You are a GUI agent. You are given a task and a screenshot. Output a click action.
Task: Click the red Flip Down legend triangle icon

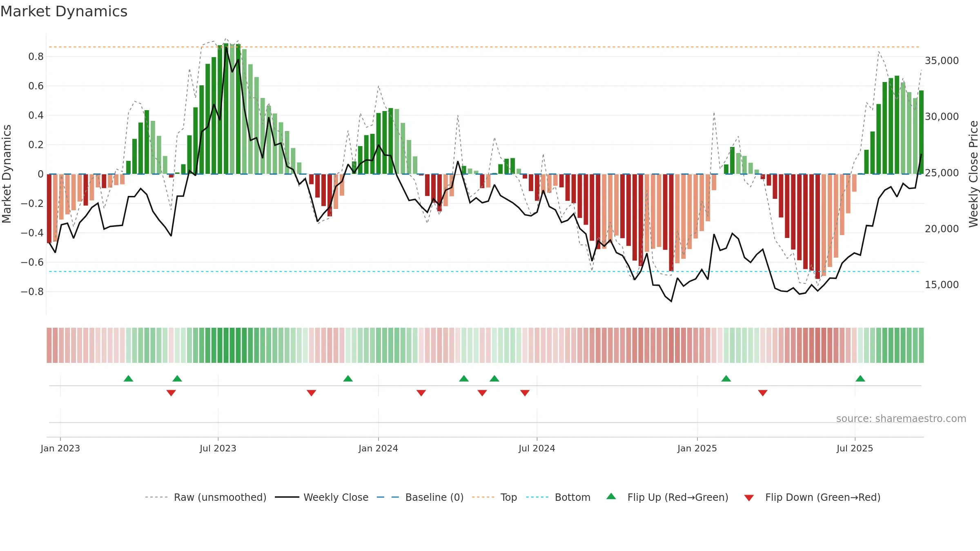click(x=749, y=498)
